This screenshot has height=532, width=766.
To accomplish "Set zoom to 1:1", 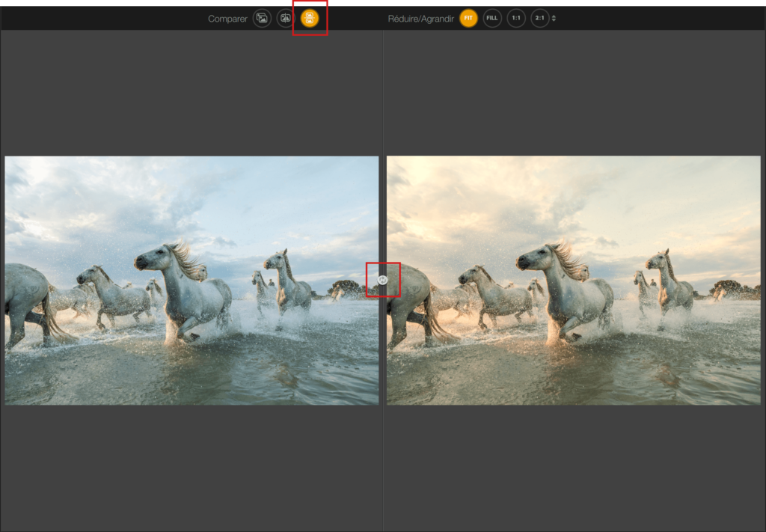I will click(516, 19).
